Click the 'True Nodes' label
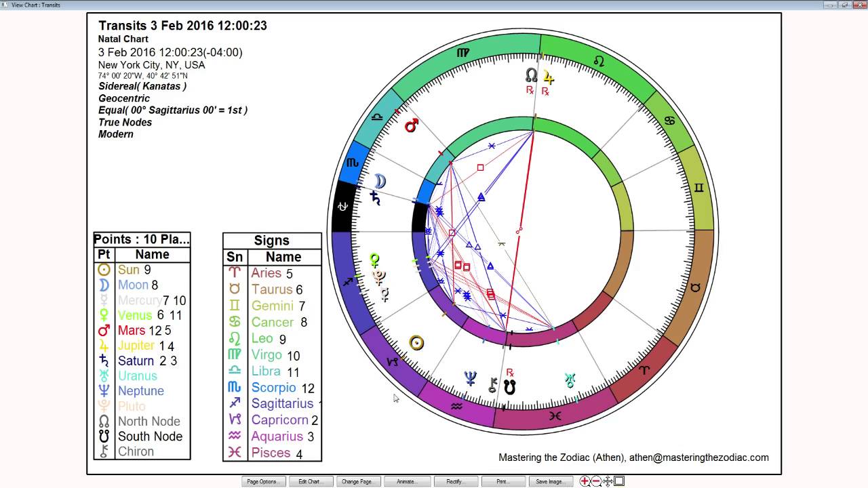The image size is (868, 488). click(125, 122)
